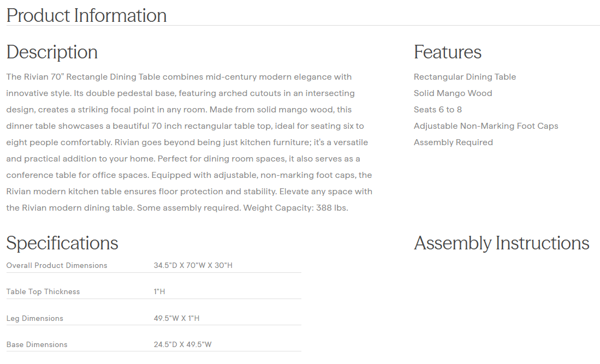Click the Rectangular Dining Table feature
Image resolution: width=600 pixels, height=364 pixels.
[465, 77]
